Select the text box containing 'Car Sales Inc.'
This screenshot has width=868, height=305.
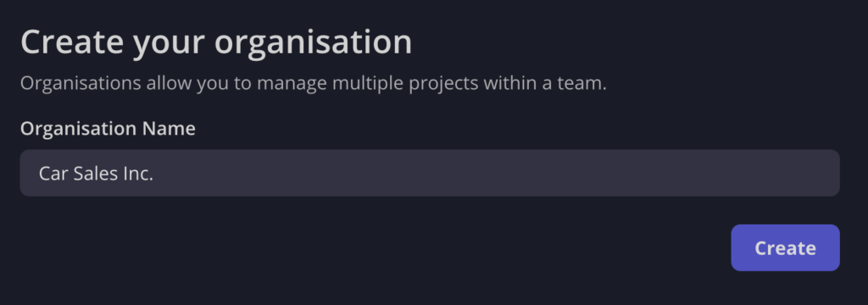[430, 173]
